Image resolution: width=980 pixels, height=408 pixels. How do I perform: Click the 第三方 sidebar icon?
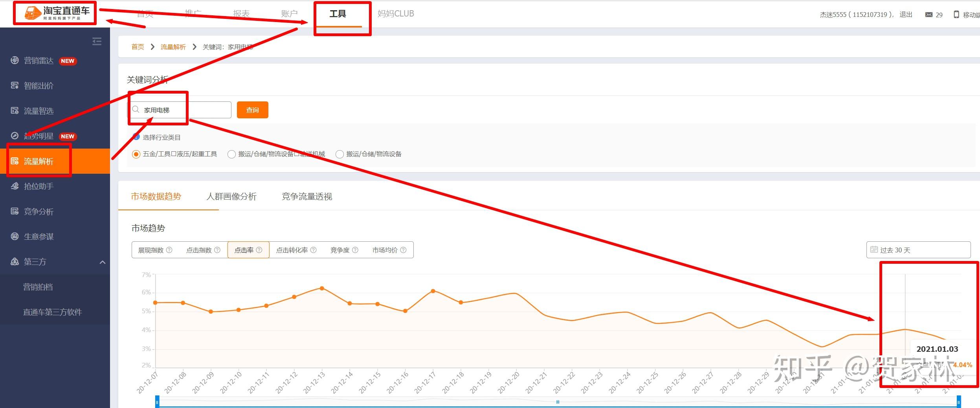pos(15,261)
